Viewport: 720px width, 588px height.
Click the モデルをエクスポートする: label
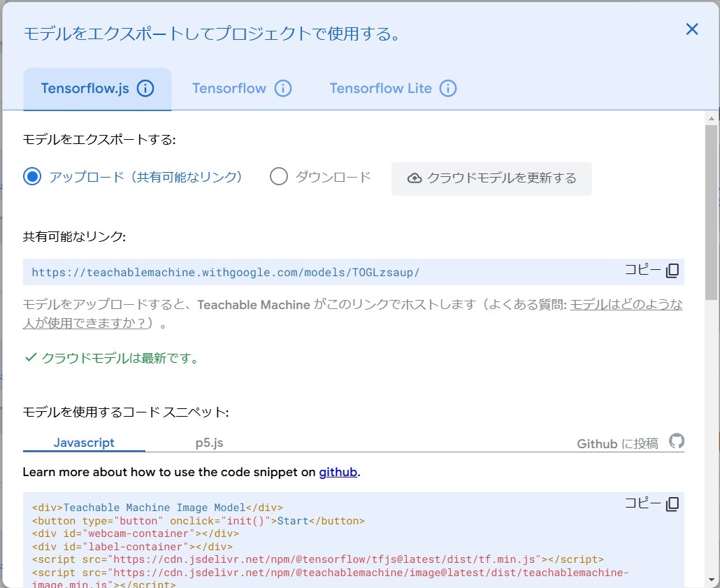coord(99,139)
